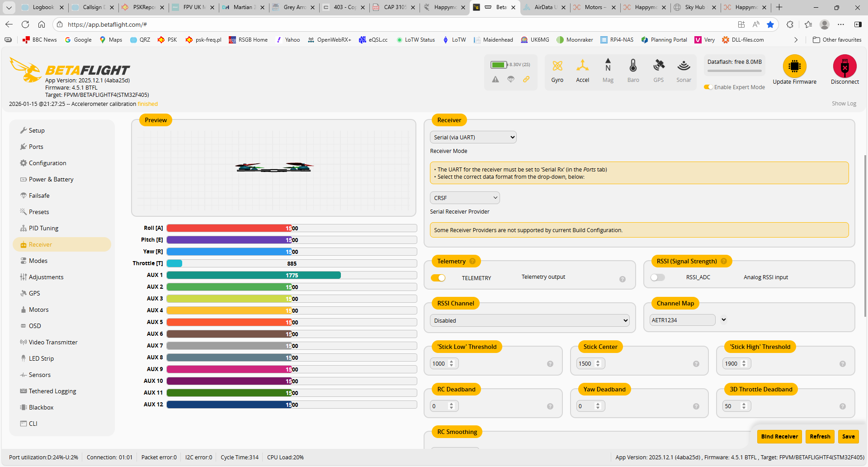Screen dimensions: 868x467
Task: Open the CRSF serial receiver provider dropdown
Action: 465,198
